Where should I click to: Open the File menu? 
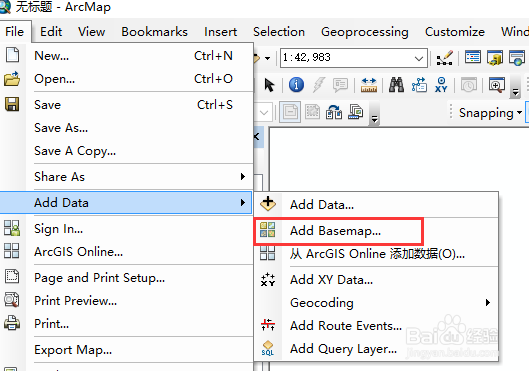[15, 32]
